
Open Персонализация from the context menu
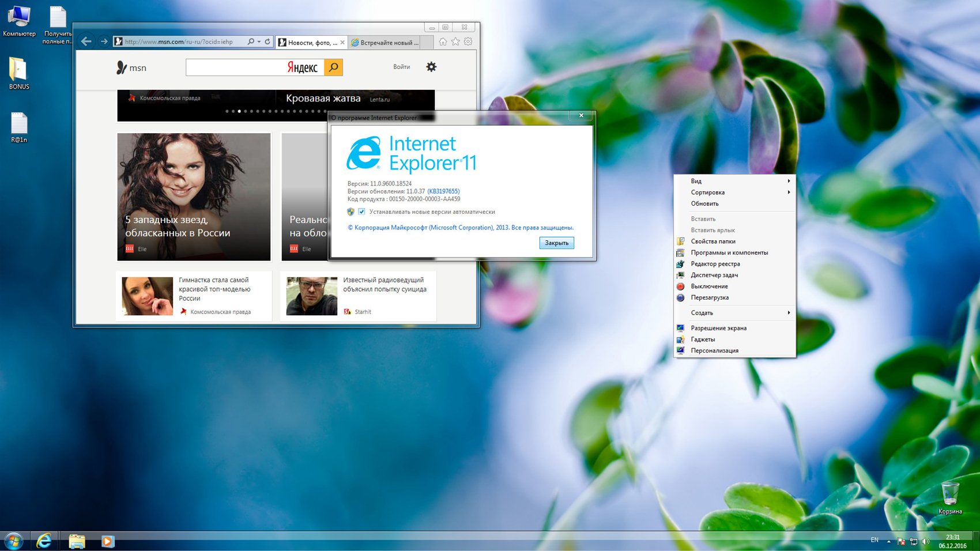(x=734, y=350)
